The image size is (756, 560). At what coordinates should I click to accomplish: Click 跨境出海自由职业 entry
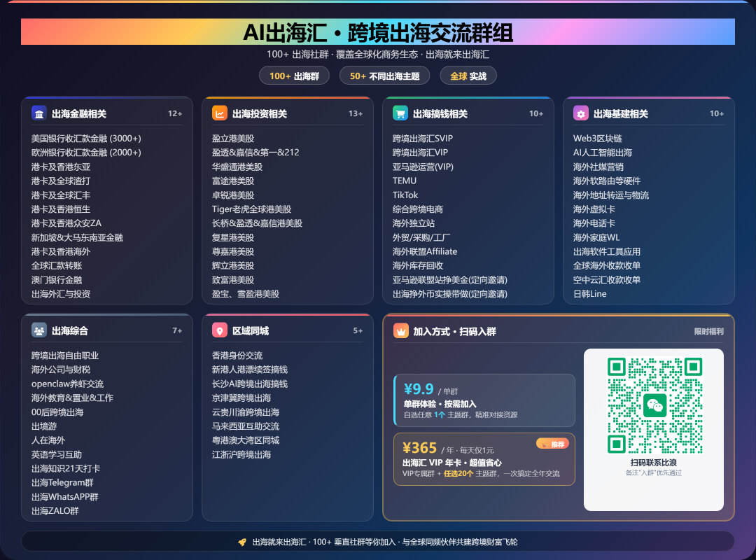click(x=65, y=356)
